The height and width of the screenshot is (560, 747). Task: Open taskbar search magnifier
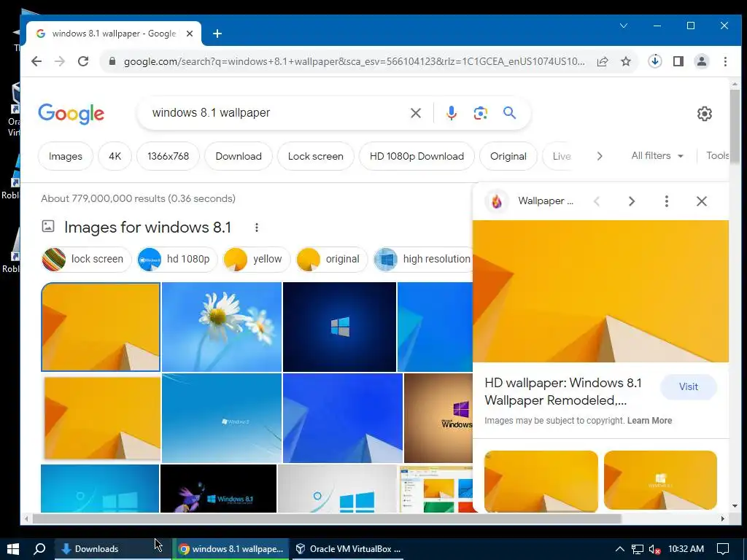point(39,549)
